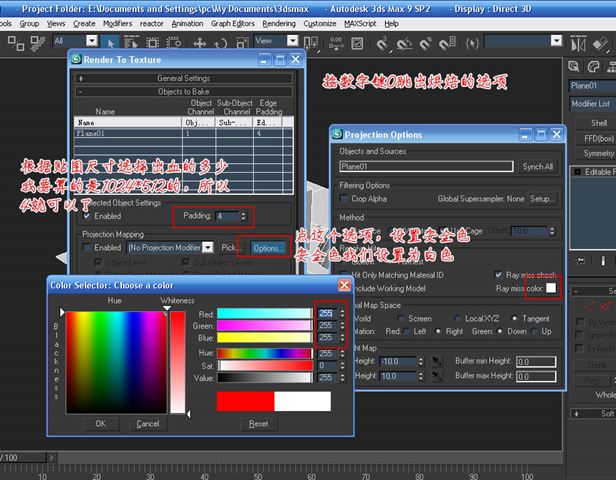The width and height of the screenshot is (616, 480).
Task: Click the Use Pivot Point Center icon
Action: (x=311, y=42)
